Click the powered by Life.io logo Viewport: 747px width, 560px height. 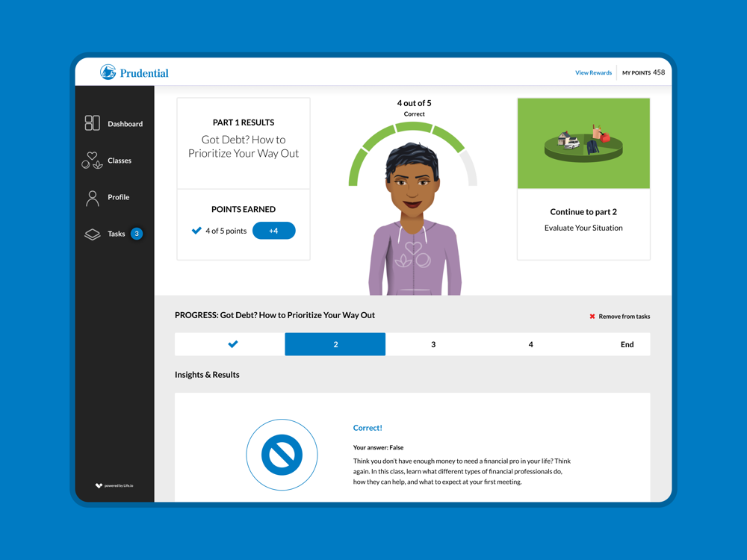click(x=114, y=486)
